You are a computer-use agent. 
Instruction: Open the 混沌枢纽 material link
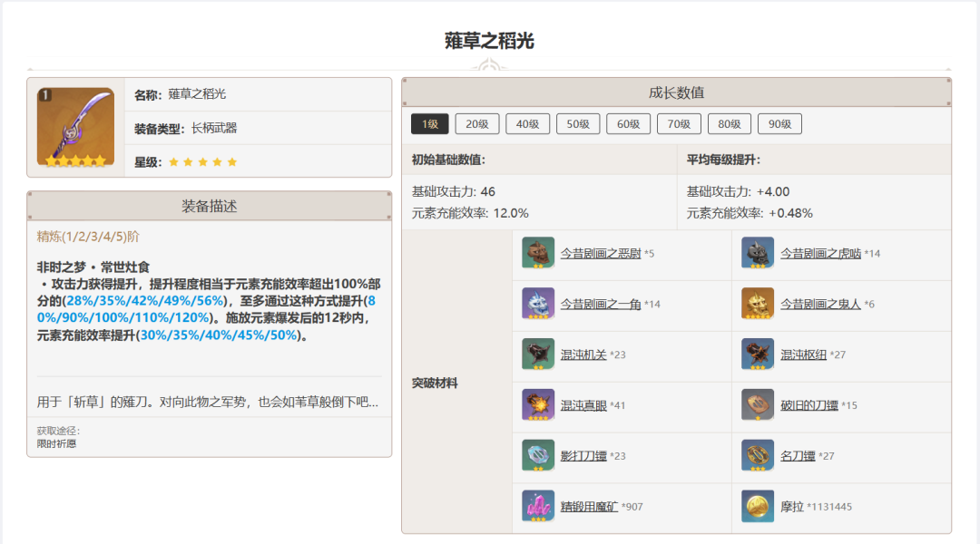coord(804,355)
